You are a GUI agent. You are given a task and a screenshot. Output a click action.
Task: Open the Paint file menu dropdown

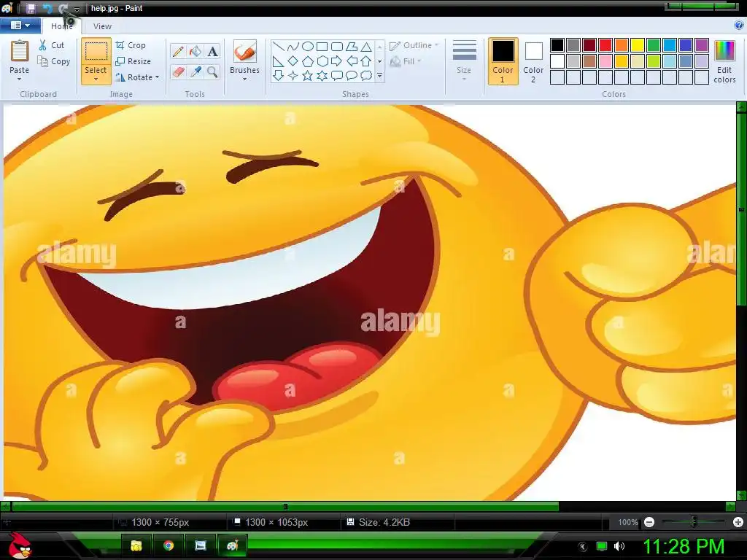tap(20, 26)
